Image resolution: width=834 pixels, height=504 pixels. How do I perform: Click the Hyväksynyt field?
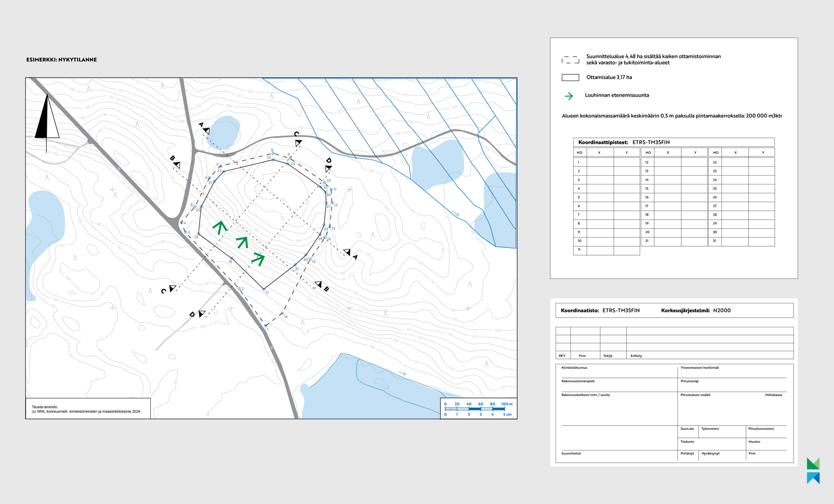click(x=722, y=456)
